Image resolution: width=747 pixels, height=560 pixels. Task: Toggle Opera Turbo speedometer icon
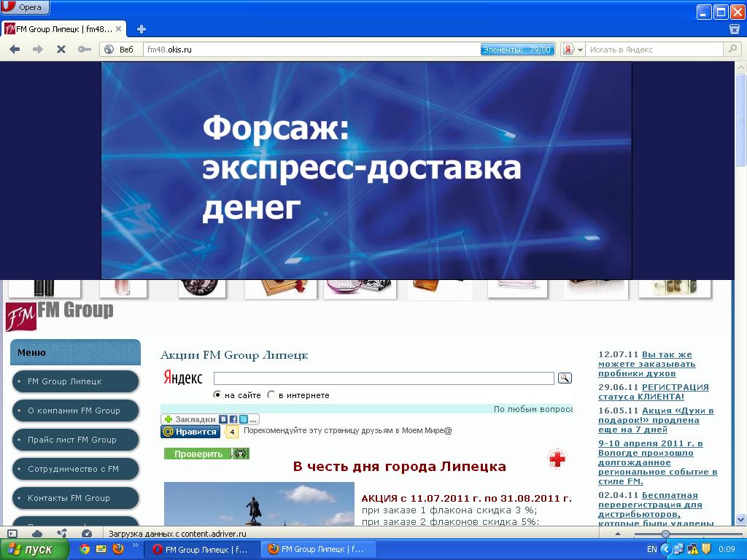86,534
